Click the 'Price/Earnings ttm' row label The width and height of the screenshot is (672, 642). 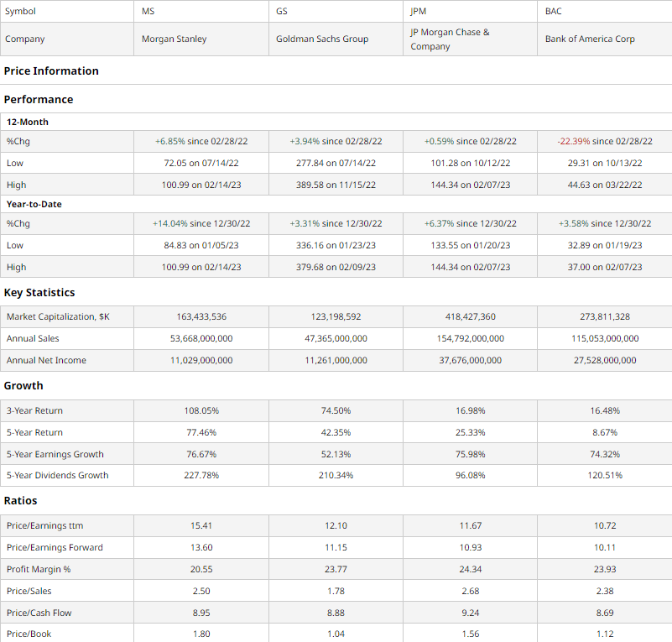(x=45, y=526)
